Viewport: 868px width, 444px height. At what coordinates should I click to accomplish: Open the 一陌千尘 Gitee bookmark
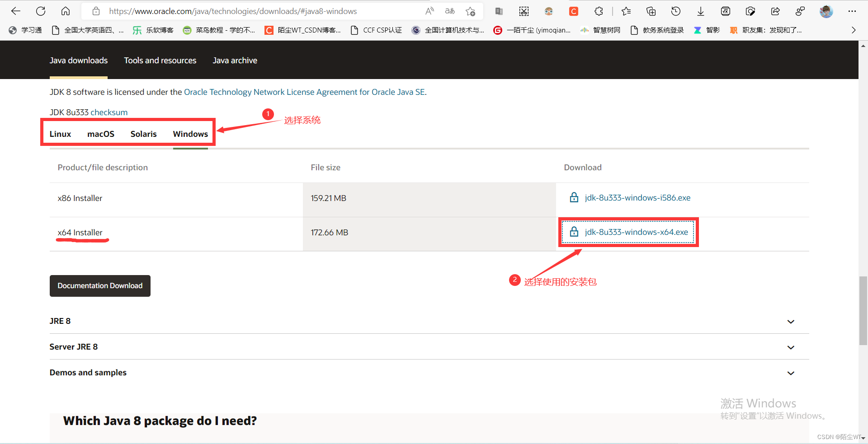[x=532, y=30]
